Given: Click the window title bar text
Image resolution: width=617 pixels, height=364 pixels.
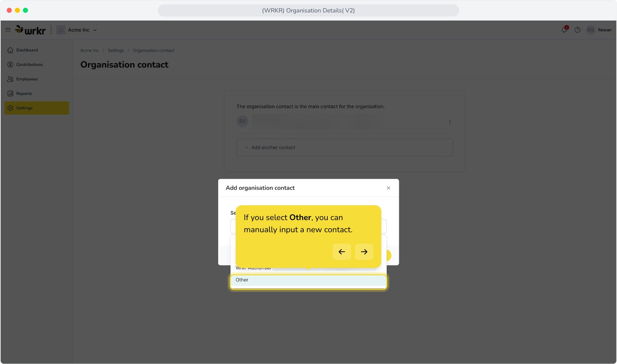Looking at the screenshot, I should tap(308, 10).
